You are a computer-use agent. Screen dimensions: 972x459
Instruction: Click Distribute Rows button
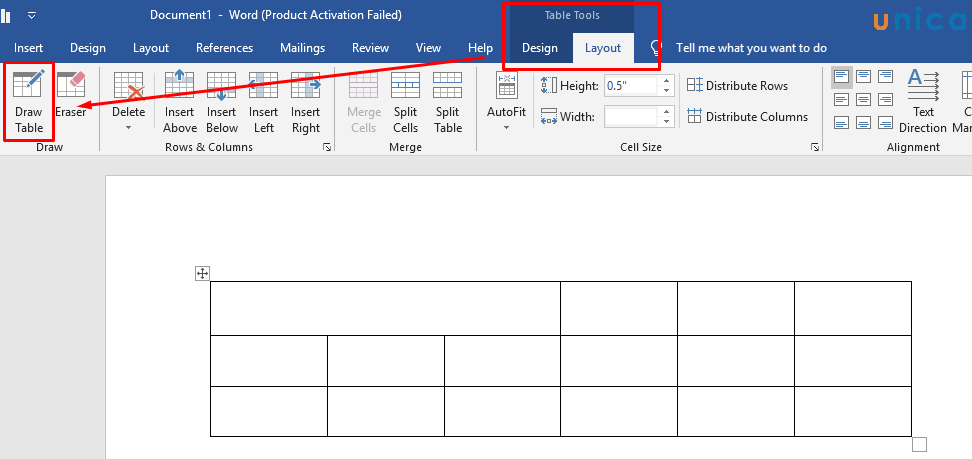[738, 86]
